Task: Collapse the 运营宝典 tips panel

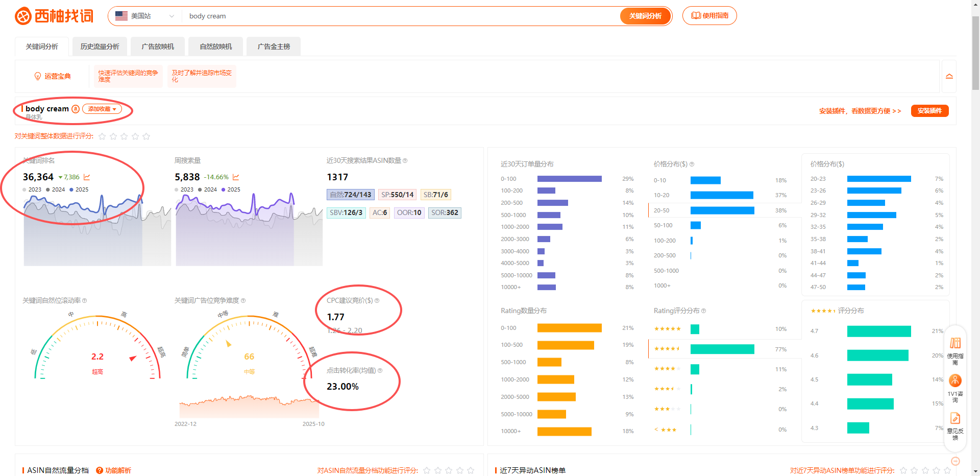Action: [949, 77]
